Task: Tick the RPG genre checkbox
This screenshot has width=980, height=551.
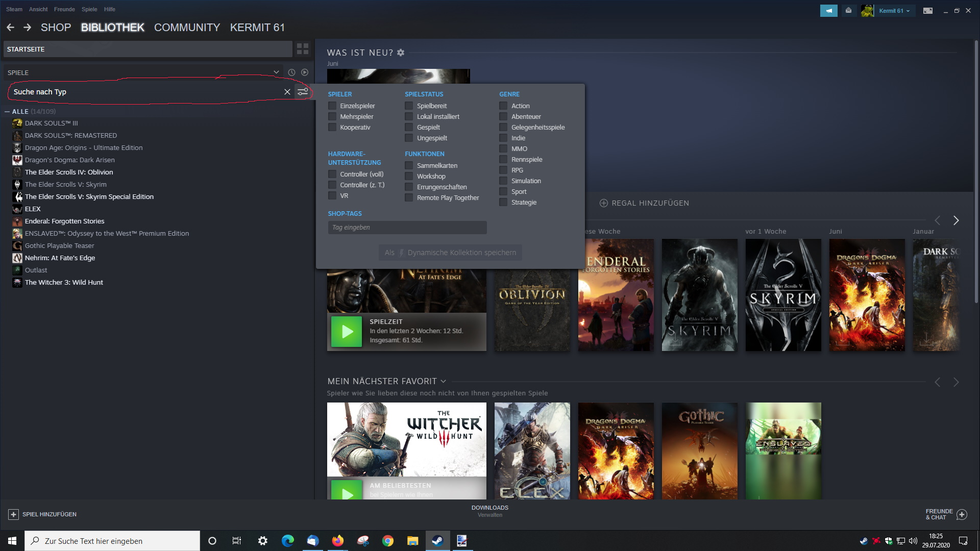Action: (503, 170)
